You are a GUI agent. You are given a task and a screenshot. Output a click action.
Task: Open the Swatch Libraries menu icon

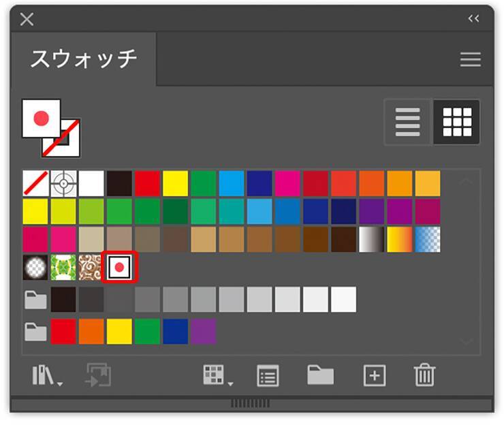coord(47,375)
